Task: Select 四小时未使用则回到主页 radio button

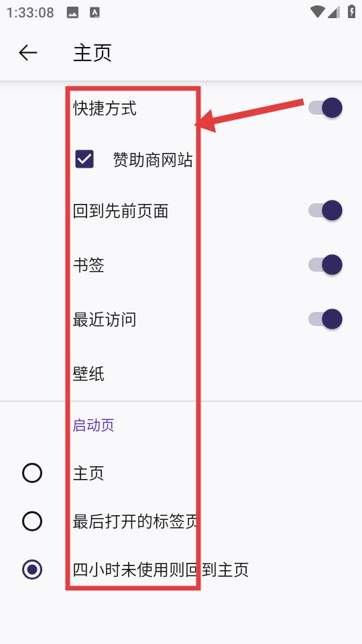Action: 32,570
